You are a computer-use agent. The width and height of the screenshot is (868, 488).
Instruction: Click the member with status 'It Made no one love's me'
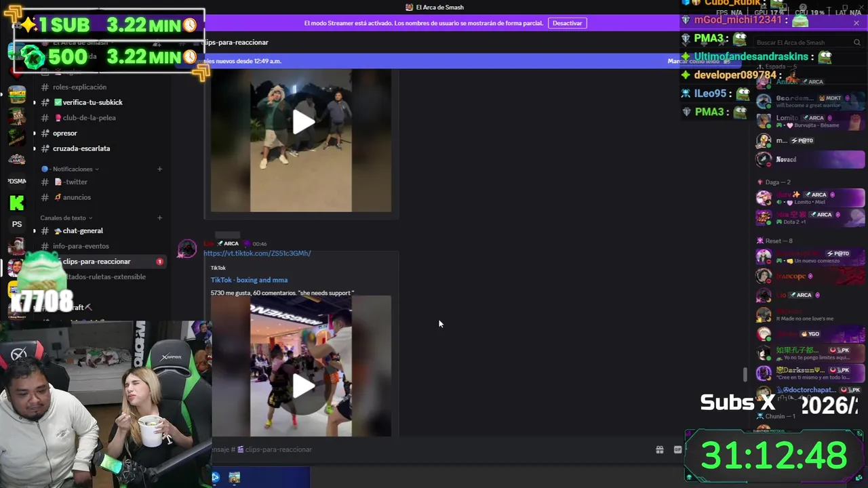[x=810, y=315]
